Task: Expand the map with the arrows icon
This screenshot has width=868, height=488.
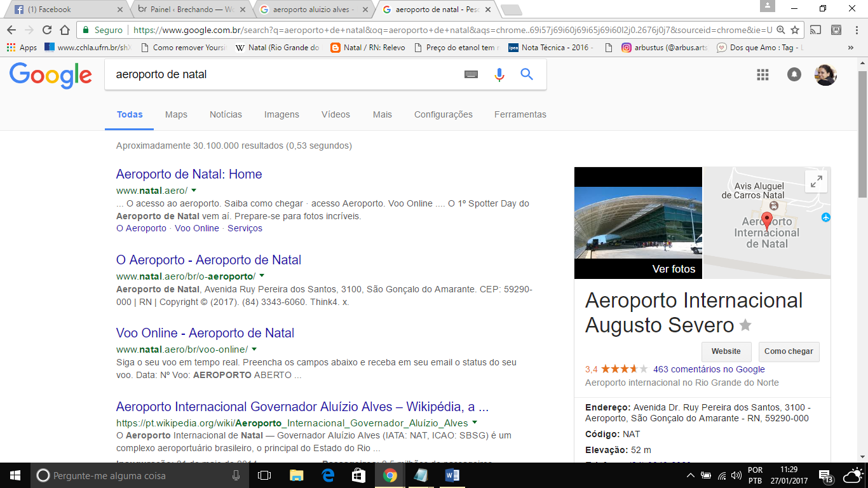Action: point(816,181)
